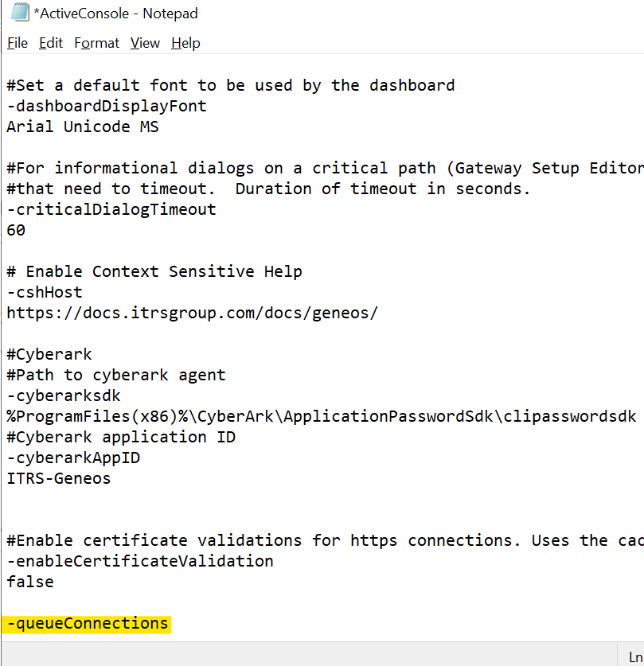Click the timeout value 60
Image resolution: width=644 pixels, height=666 pixels.
(16, 230)
